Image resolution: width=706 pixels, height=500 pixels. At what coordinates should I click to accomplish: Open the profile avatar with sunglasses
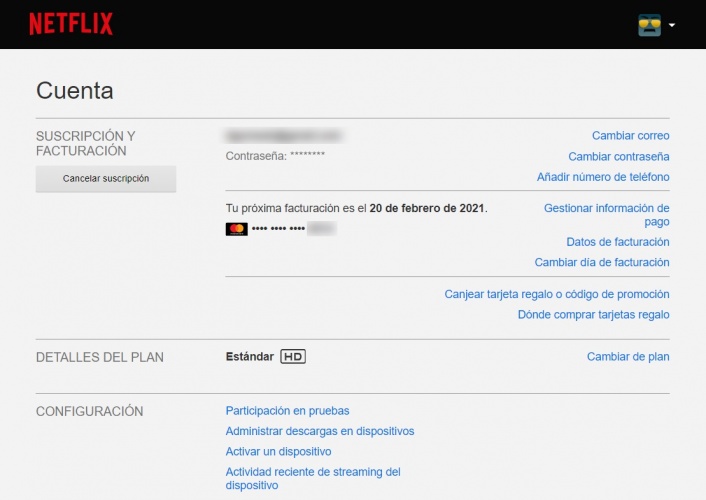pyautogui.click(x=649, y=25)
